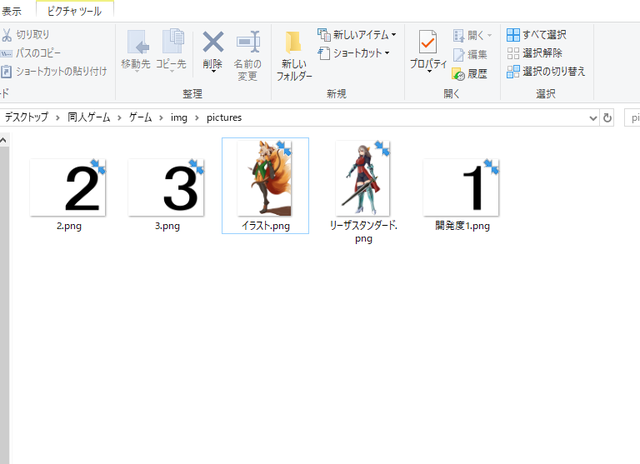Switch to the 表示 (View) tab
640x464 pixels.
tap(11, 11)
